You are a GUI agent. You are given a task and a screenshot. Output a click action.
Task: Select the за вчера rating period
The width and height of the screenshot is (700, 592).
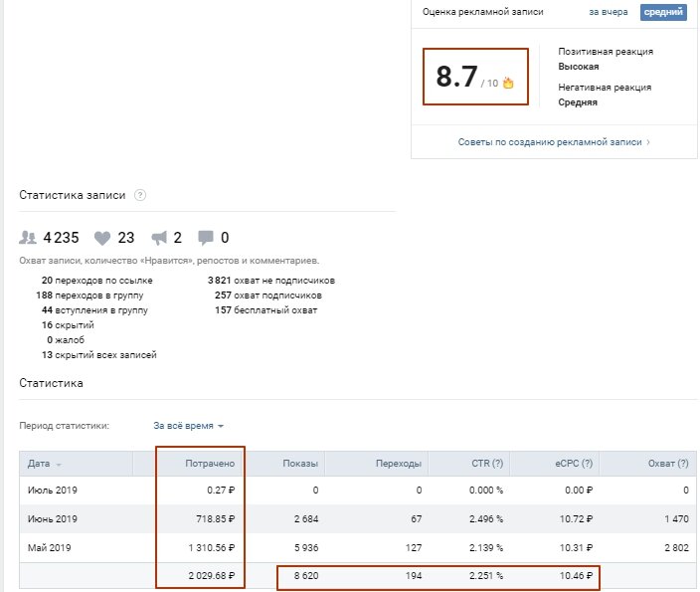[x=609, y=12]
